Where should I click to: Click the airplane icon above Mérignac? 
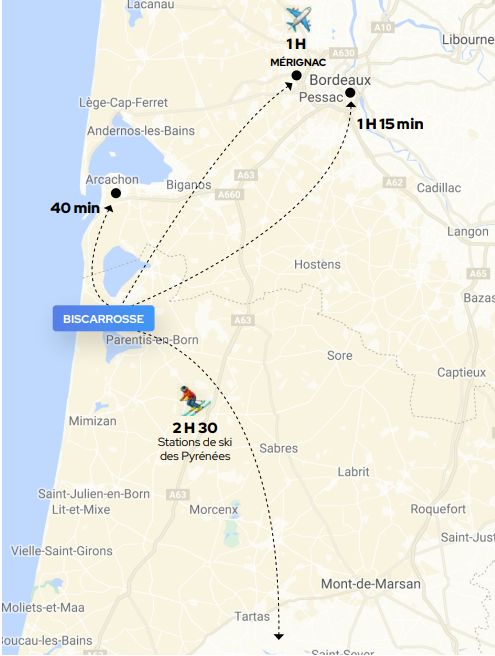click(298, 19)
